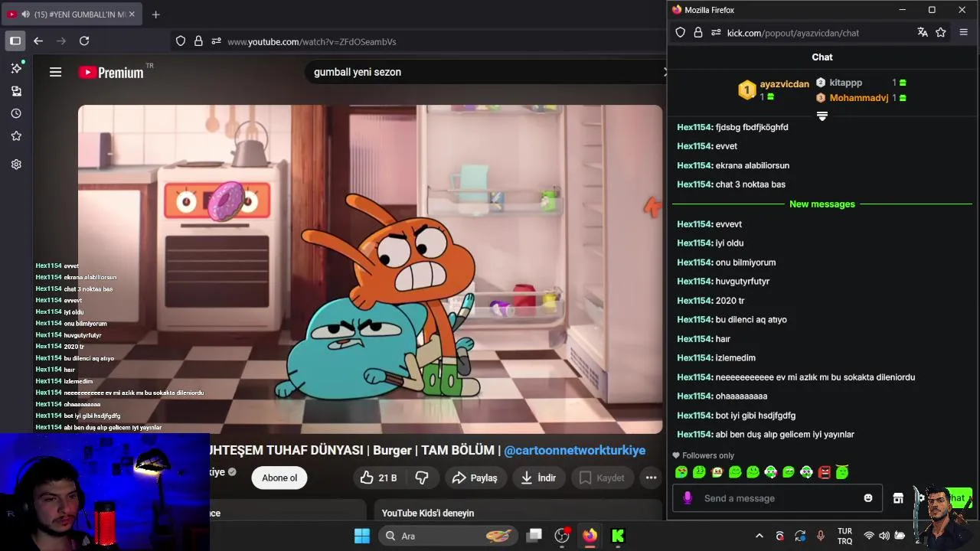Open the @cartoonnetworkturkiye link in title
980x551 pixels.
point(574,451)
